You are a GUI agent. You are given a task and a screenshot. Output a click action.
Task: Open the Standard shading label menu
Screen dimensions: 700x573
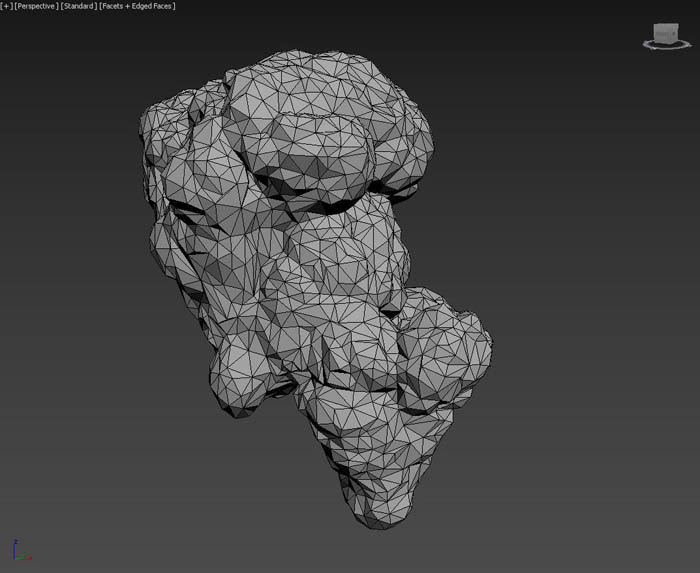[79, 6]
